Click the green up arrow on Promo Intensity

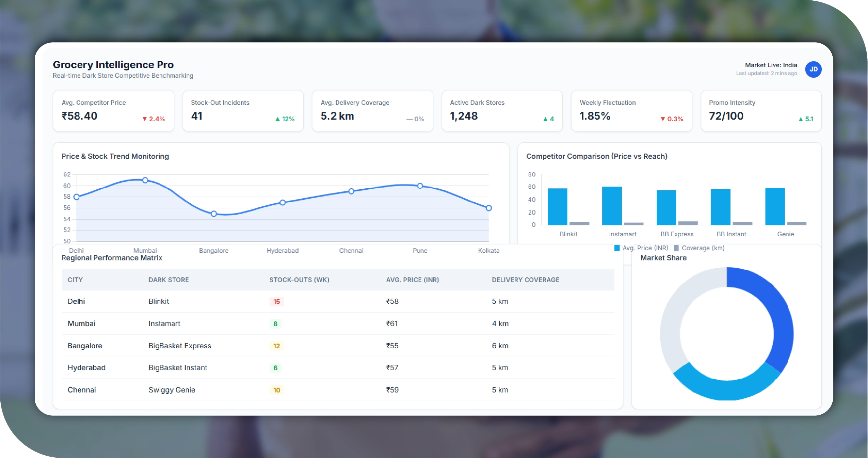point(800,119)
